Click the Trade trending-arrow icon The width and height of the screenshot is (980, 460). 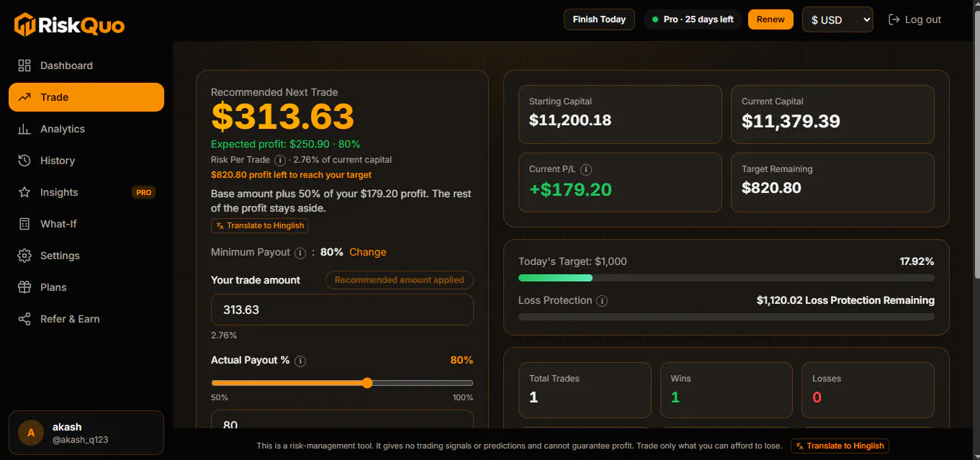tap(24, 97)
